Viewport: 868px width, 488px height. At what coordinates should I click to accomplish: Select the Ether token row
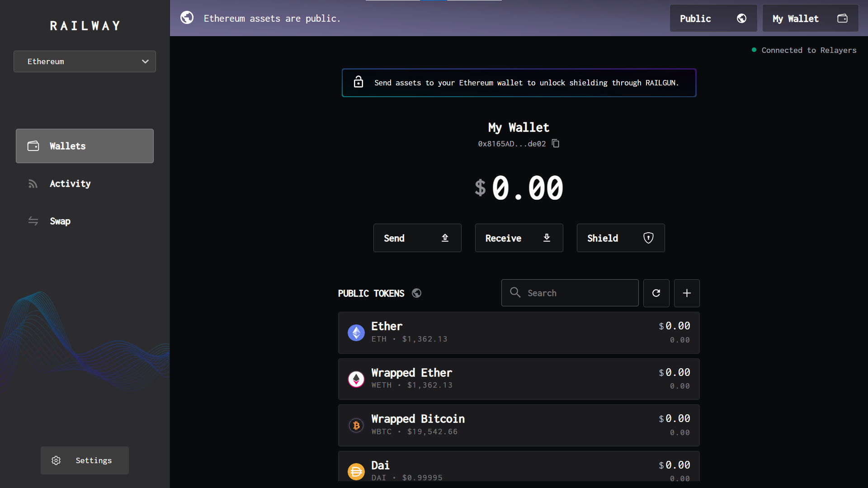coord(519,333)
